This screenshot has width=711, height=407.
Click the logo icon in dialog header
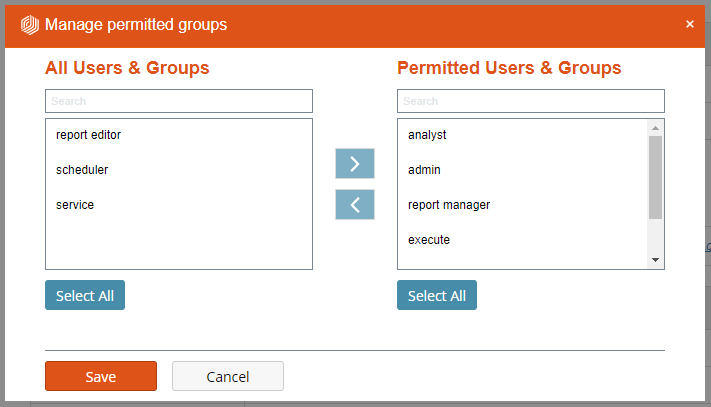click(30, 24)
